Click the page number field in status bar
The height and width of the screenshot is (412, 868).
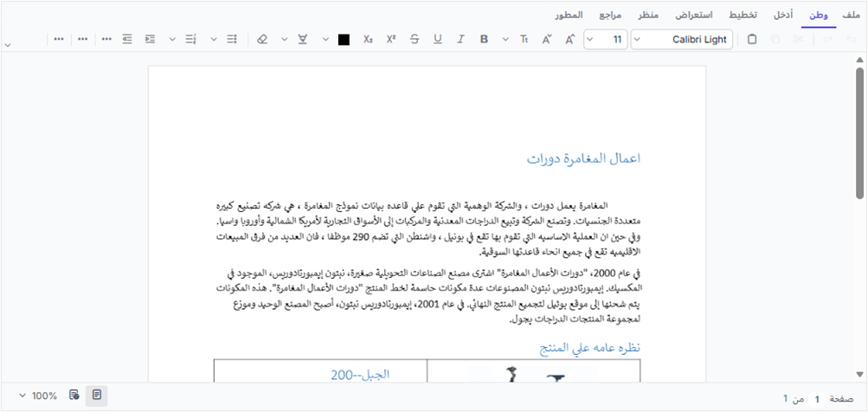coord(818,399)
